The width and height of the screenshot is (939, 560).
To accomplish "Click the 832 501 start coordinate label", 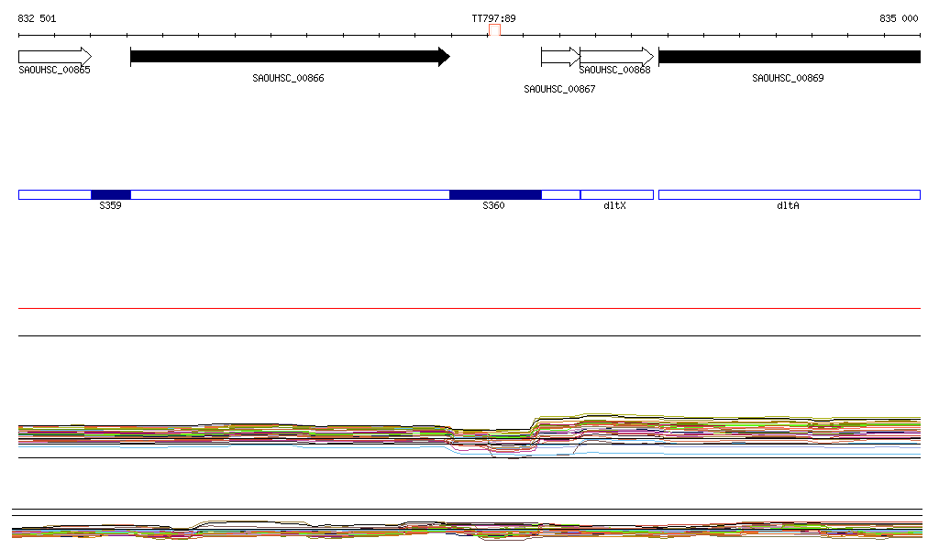I will [37, 18].
